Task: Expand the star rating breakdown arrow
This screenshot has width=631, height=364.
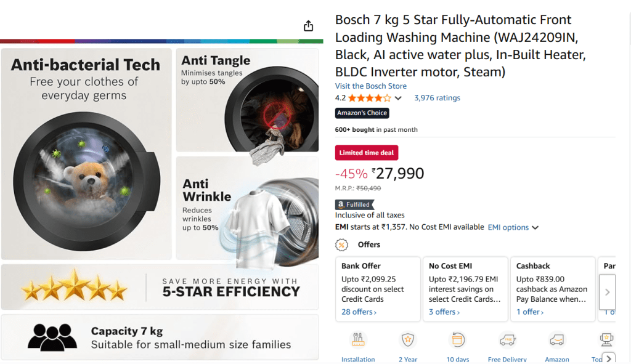Action: coord(398,99)
